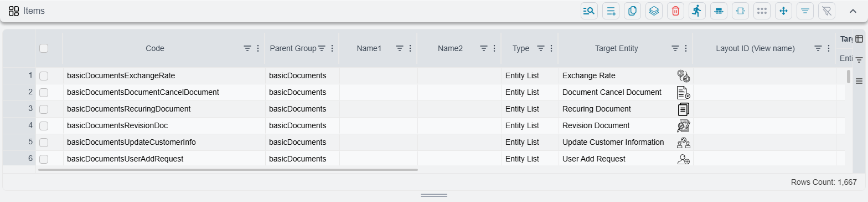Sort by the Parent Group column header
Image resolution: width=868 pixels, height=202 pixels.
[293, 49]
